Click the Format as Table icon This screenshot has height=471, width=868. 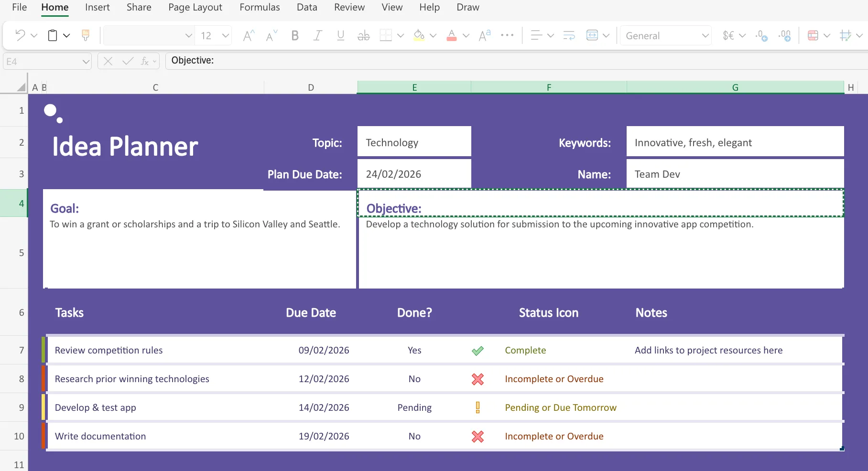coord(846,35)
